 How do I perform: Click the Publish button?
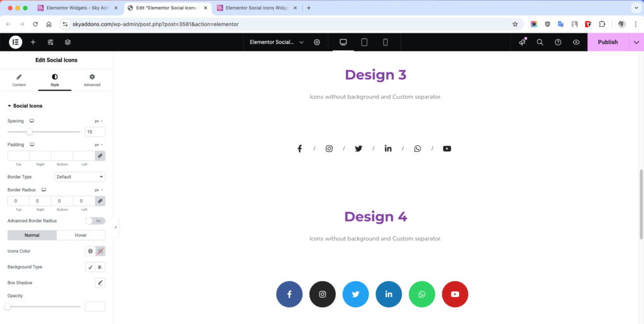[608, 42]
